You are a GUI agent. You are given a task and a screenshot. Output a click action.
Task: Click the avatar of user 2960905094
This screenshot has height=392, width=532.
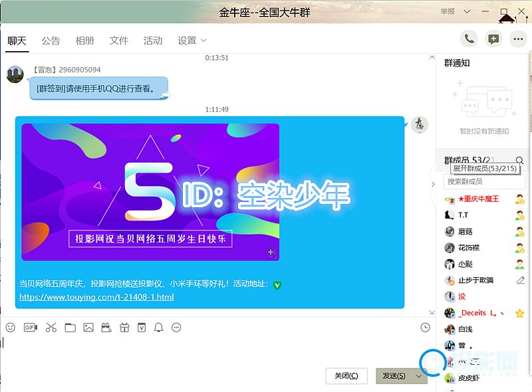click(x=15, y=74)
